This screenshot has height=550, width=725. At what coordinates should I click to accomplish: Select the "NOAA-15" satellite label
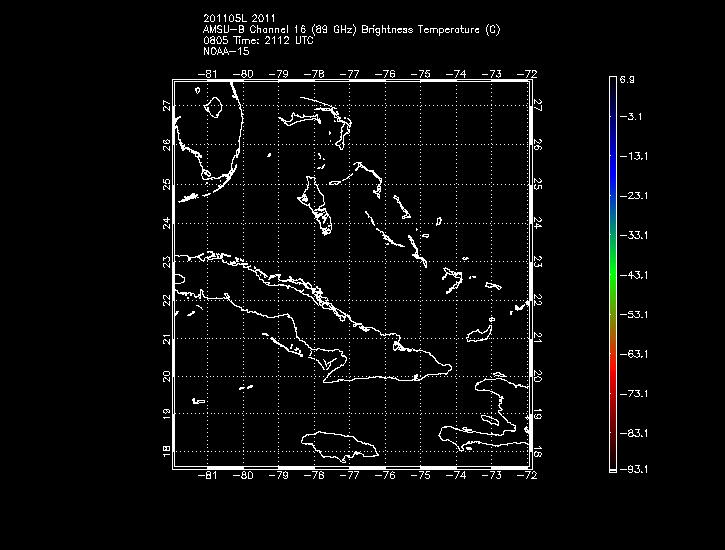(226, 51)
